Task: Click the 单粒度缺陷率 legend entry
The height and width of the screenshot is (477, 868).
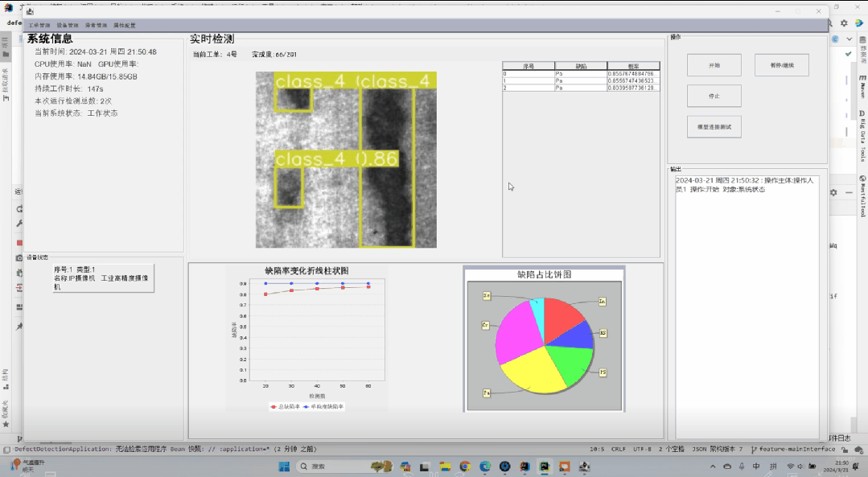Action: pos(324,407)
